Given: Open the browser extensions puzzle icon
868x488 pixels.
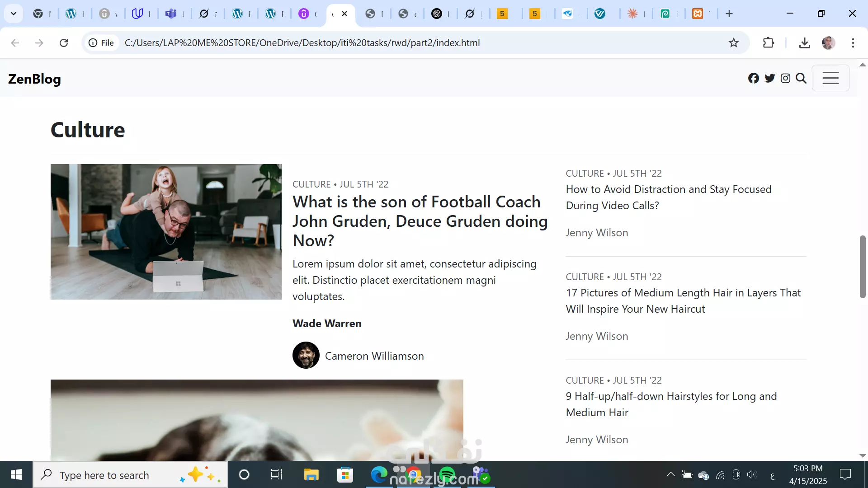Looking at the screenshot, I should pyautogui.click(x=768, y=43).
